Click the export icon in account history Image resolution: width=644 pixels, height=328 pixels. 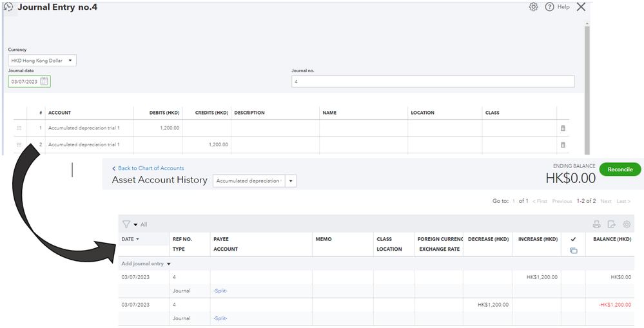(611, 224)
